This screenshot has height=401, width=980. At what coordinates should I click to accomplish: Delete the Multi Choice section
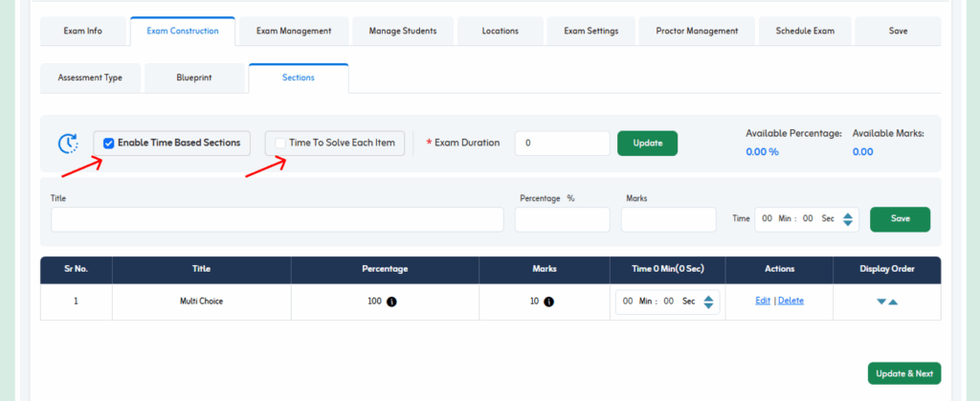coord(791,301)
